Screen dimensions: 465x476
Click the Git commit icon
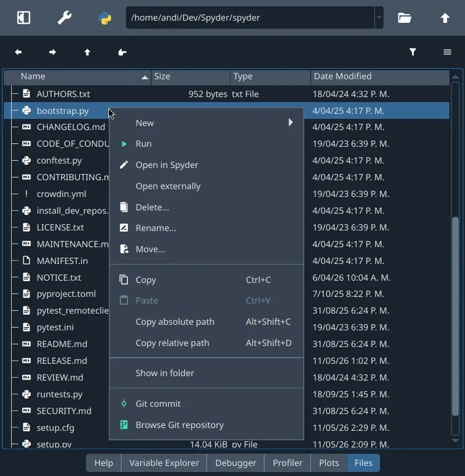point(124,403)
